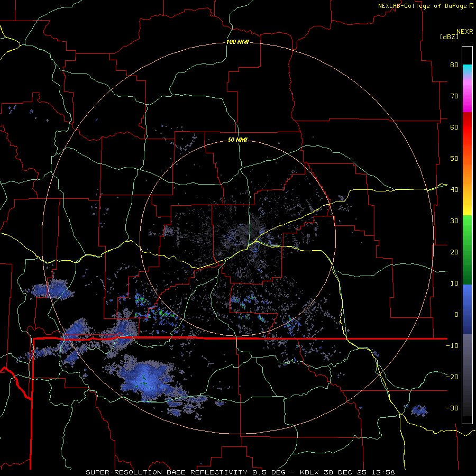This screenshot has height=476, width=476.
Task: Click the 70 dBZ scale value
Action: coord(454,96)
